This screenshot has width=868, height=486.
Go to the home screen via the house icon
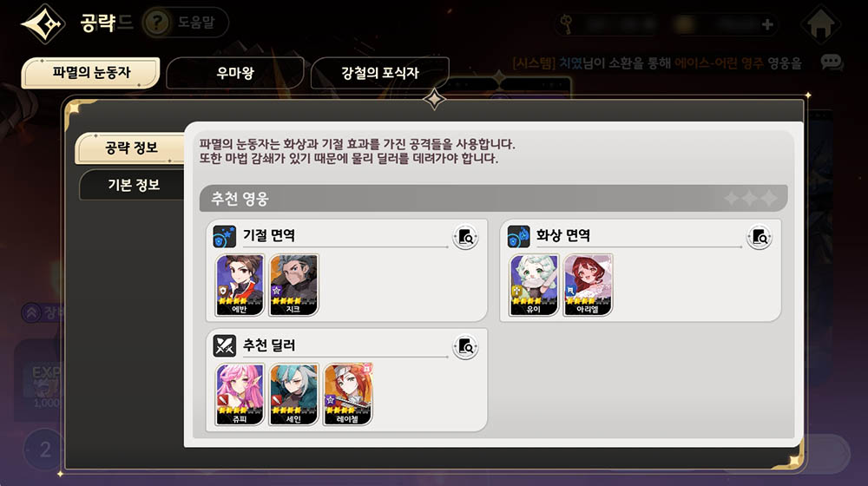(x=820, y=24)
